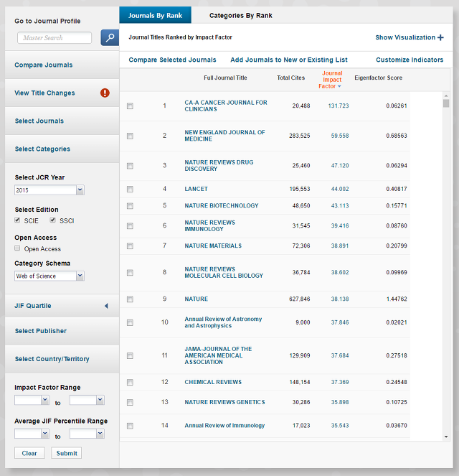This screenshot has height=476, width=459.
Task: Click the scrollbar up arrow
Action: point(446,95)
